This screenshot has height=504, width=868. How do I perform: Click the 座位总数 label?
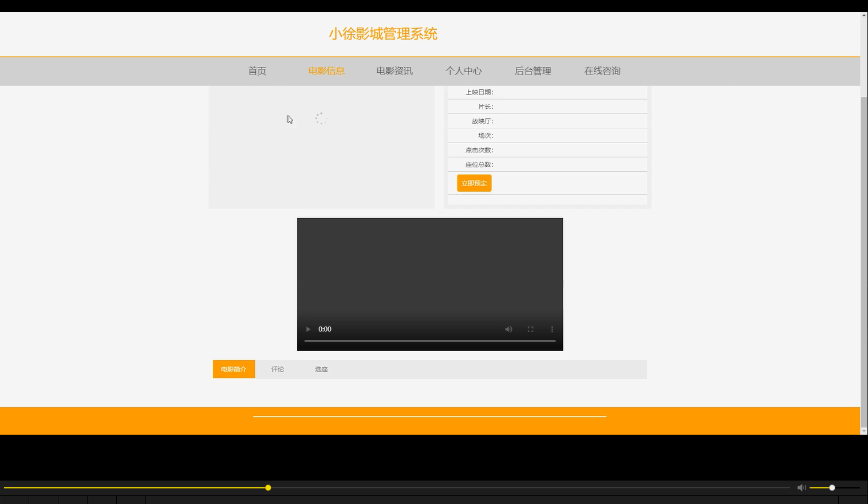[479, 164]
